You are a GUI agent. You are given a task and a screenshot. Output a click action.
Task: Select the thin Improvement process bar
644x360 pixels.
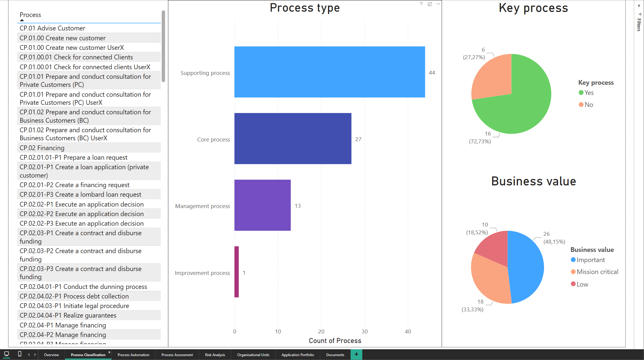click(x=237, y=272)
